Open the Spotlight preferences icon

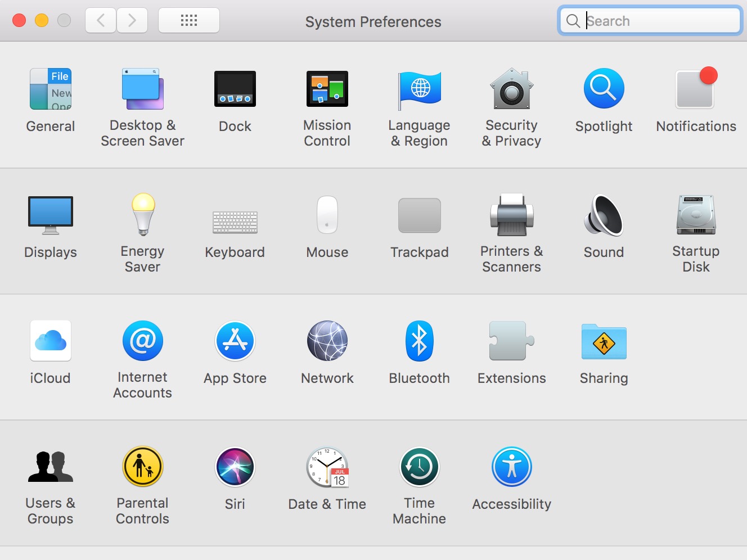point(604,89)
